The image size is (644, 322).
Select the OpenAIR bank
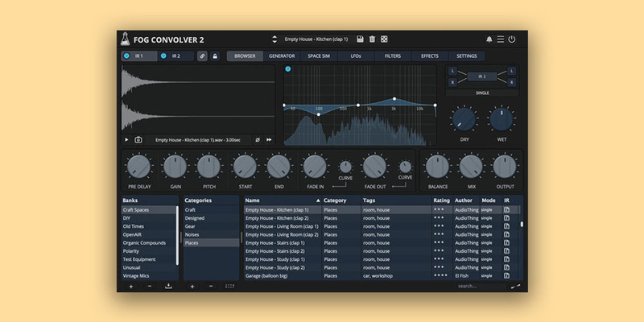coord(133,234)
